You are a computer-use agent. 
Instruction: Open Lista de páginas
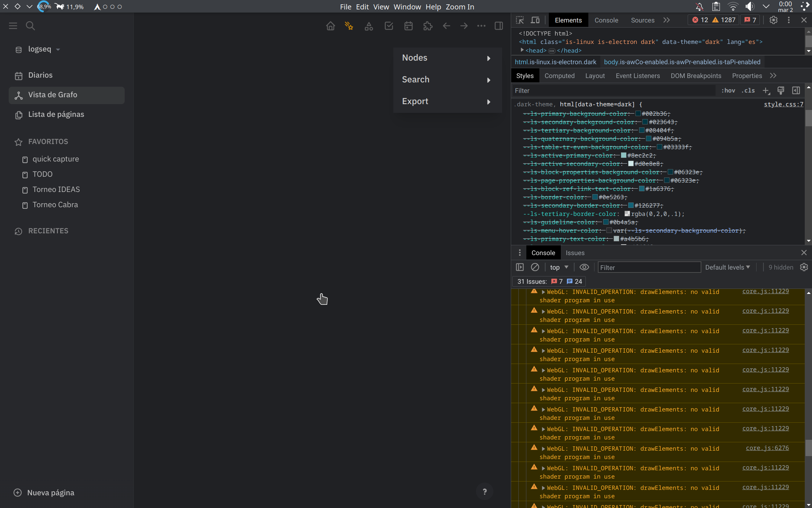67,114
